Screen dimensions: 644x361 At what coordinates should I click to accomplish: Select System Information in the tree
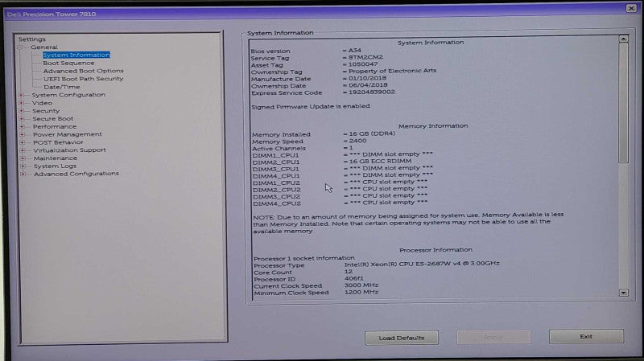(x=76, y=55)
